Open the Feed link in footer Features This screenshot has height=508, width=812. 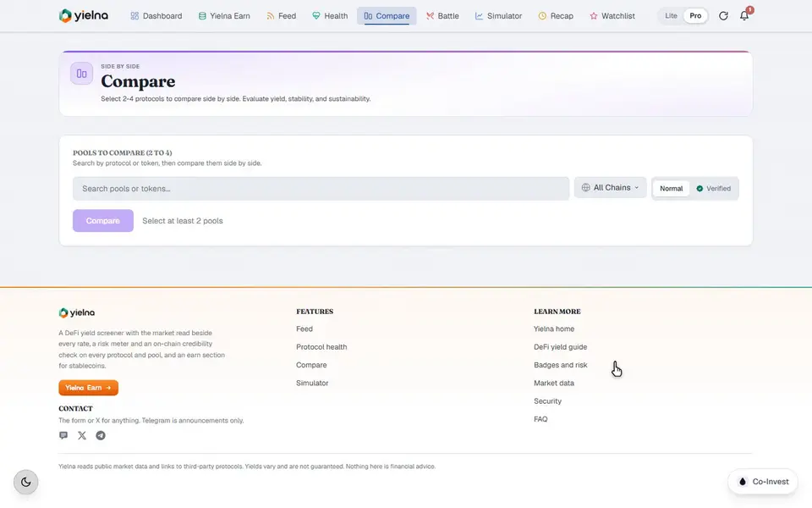[x=304, y=329]
